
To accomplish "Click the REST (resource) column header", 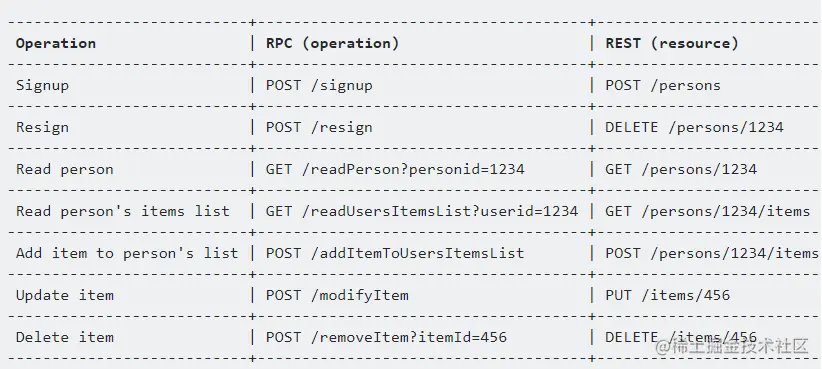I will [x=672, y=43].
